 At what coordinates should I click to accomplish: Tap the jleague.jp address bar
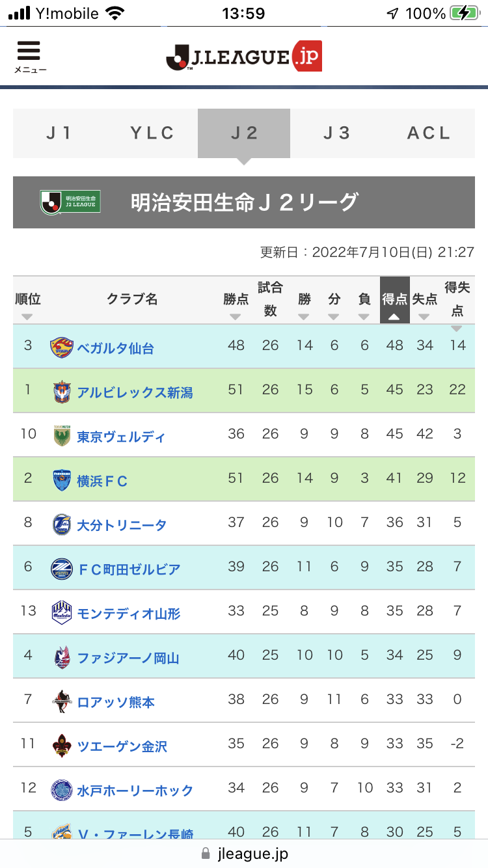point(244,853)
